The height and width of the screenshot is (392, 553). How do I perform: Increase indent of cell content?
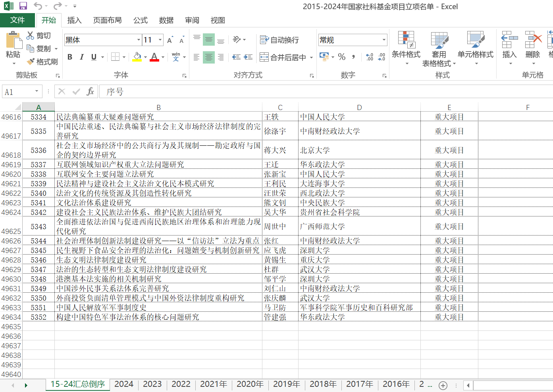(249, 57)
